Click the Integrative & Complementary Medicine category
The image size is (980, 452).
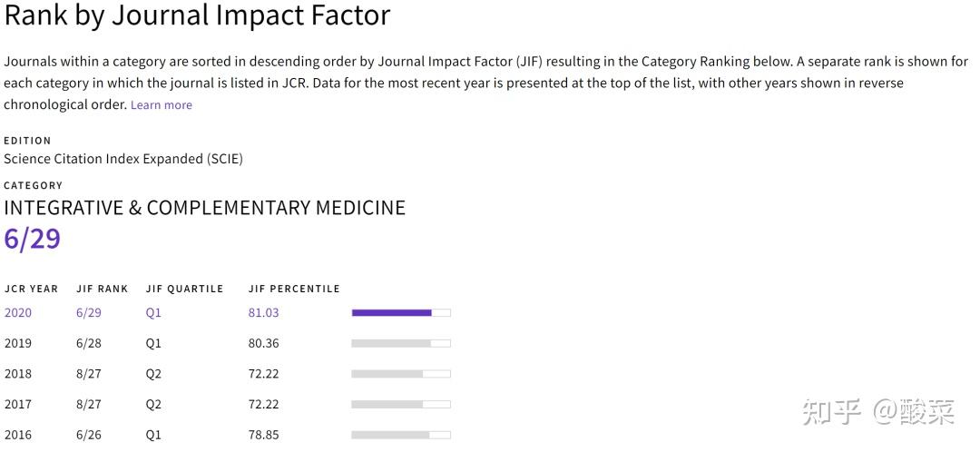(x=204, y=208)
